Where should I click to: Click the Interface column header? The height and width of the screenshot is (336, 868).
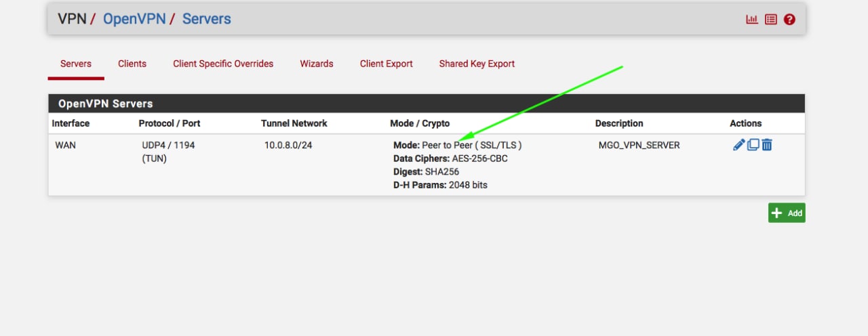point(71,123)
